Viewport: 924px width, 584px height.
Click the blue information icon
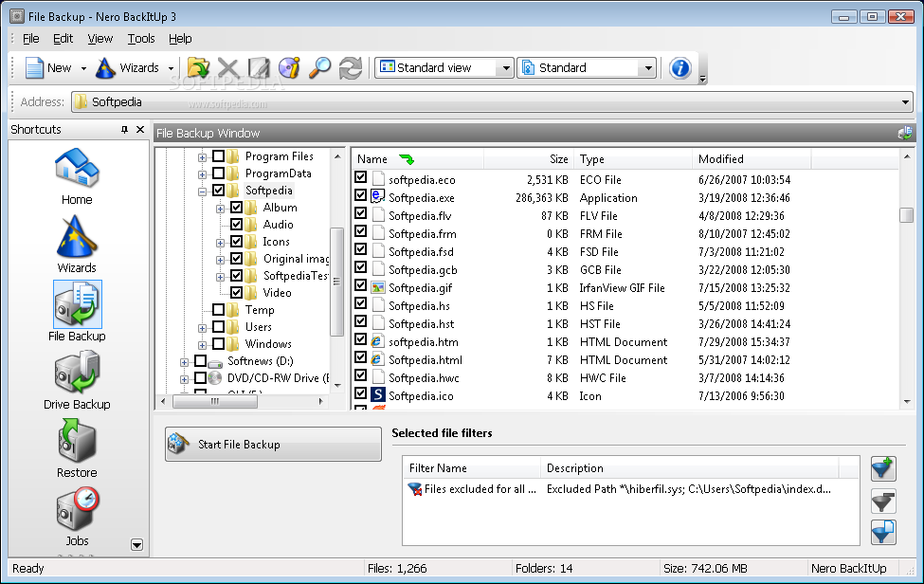pyautogui.click(x=680, y=68)
